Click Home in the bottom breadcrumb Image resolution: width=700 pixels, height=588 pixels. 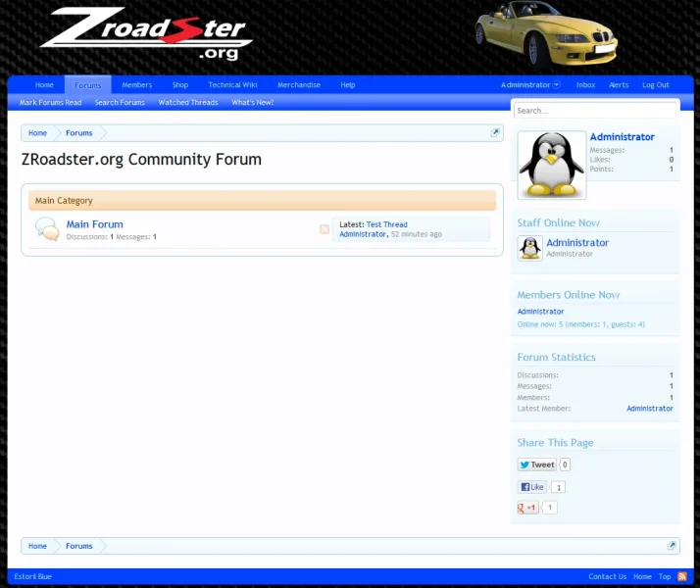[x=37, y=546]
